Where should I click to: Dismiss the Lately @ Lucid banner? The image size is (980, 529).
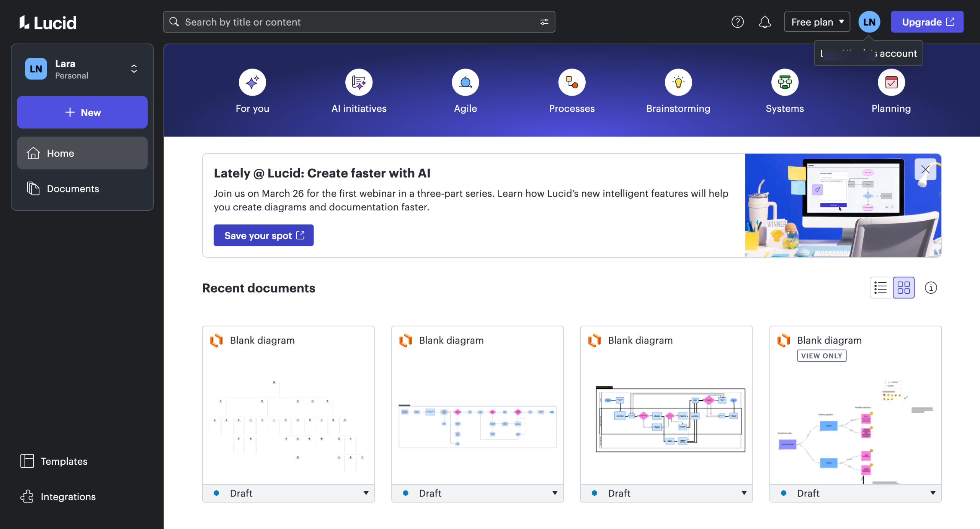pos(925,169)
